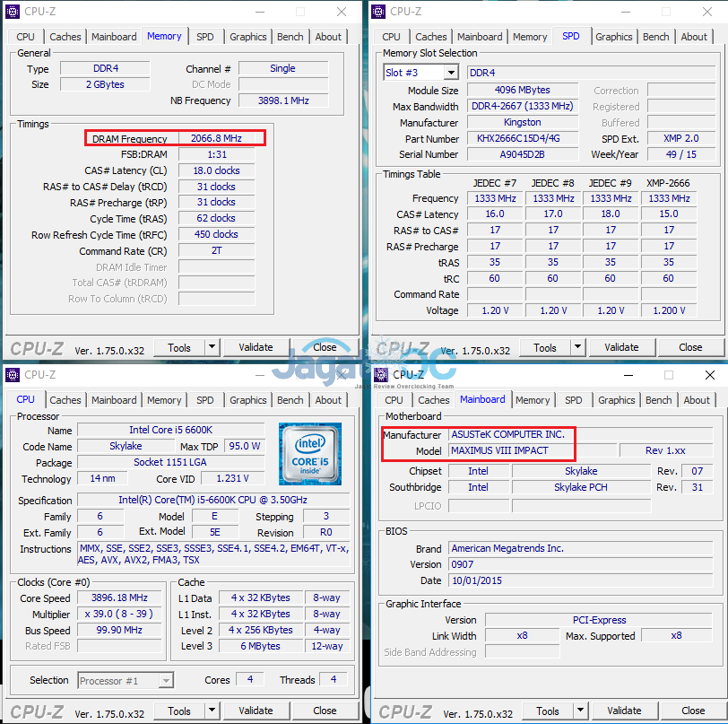Switch to the Bench tab in the Memory window
This screenshot has width=728, height=724.
click(290, 37)
